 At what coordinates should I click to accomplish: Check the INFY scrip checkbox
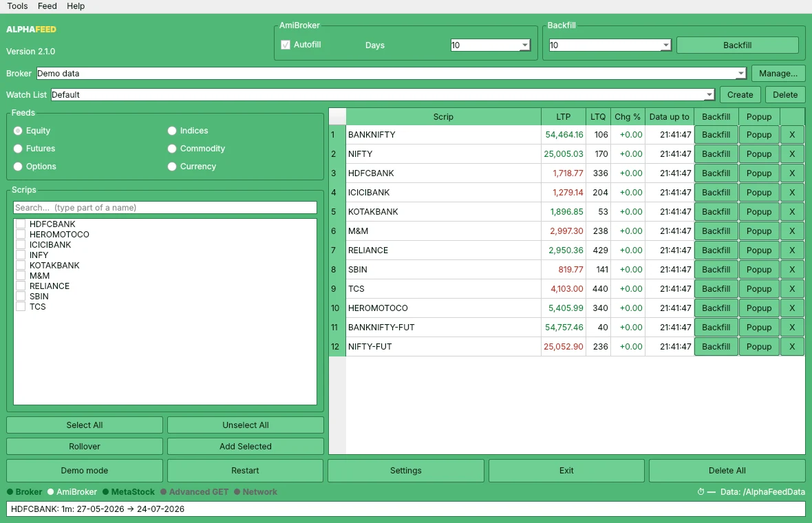tap(21, 255)
